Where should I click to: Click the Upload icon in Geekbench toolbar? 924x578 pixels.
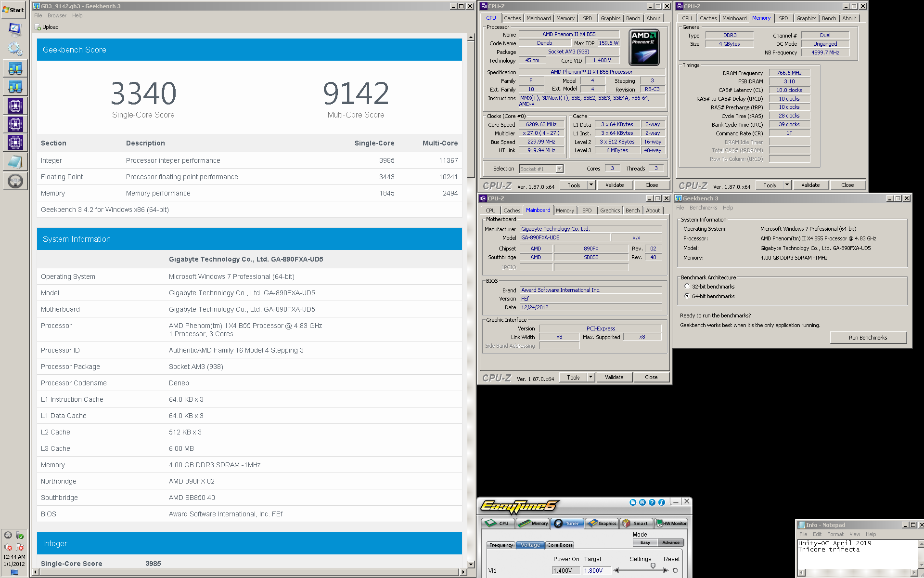(x=38, y=27)
